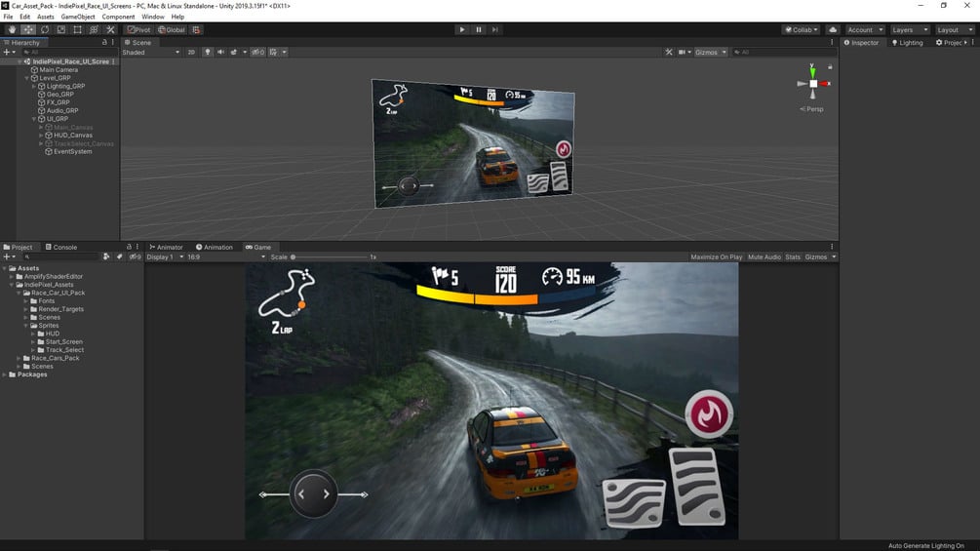Viewport: 980px width, 551px height.
Task: Open the Layers dropdown
Action: [x=910, y=29]
